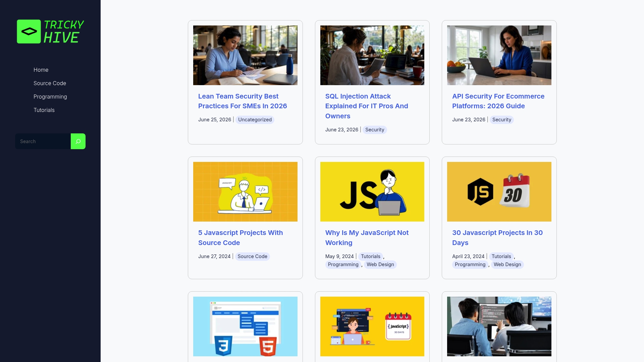Click the SQL Injection post thumbnail
Screen dimensions: 644x362
[372, 55]
